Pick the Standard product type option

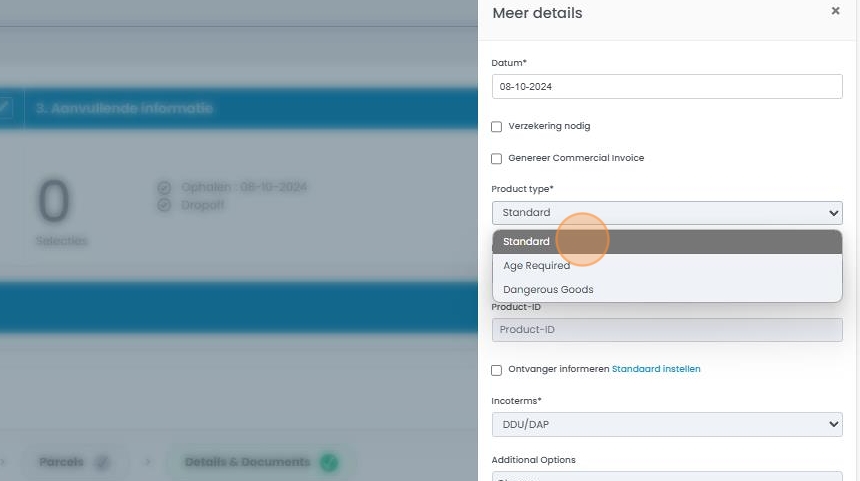527,242
